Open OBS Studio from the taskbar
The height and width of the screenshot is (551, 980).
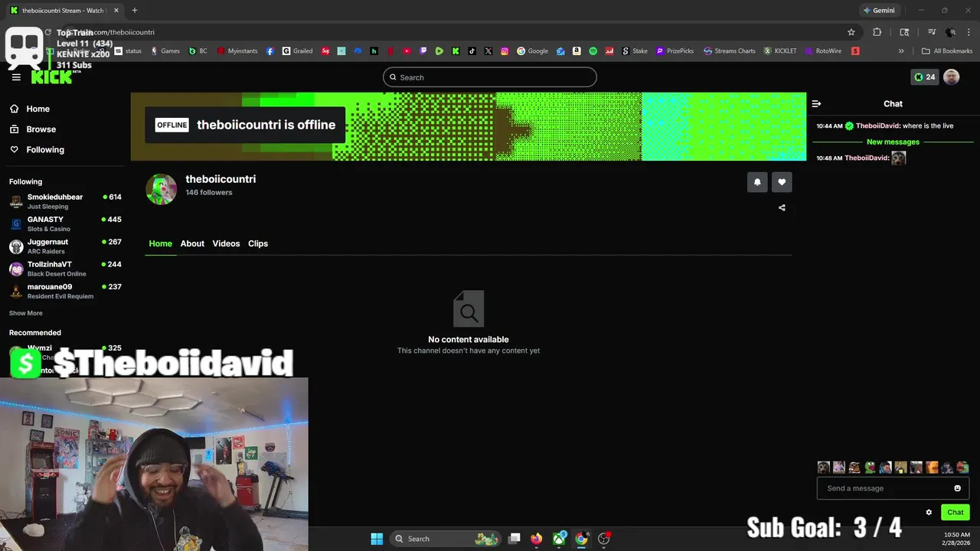603,539
